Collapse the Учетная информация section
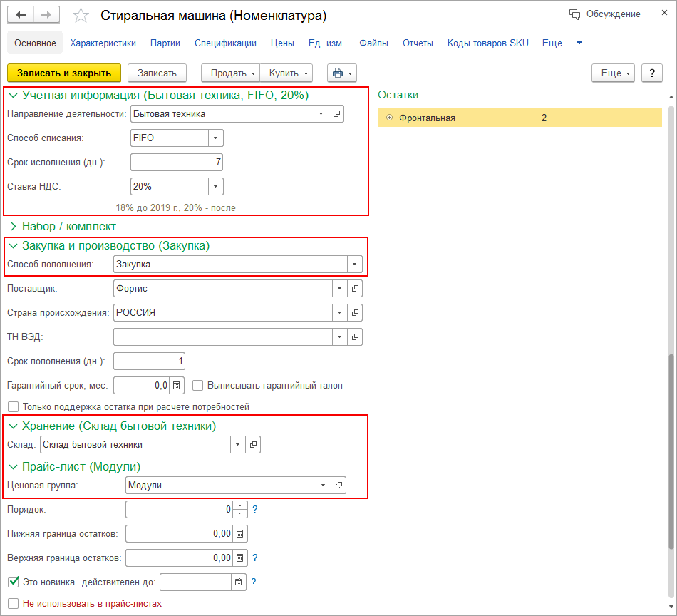The height and width of the screenshot is (616, 677). coord(14,95)
